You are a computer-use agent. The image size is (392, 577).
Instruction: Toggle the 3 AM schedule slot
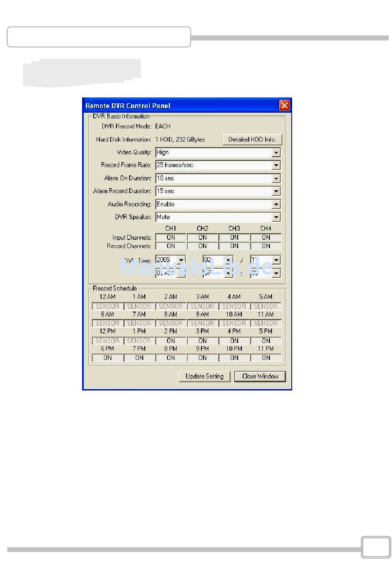203,306
